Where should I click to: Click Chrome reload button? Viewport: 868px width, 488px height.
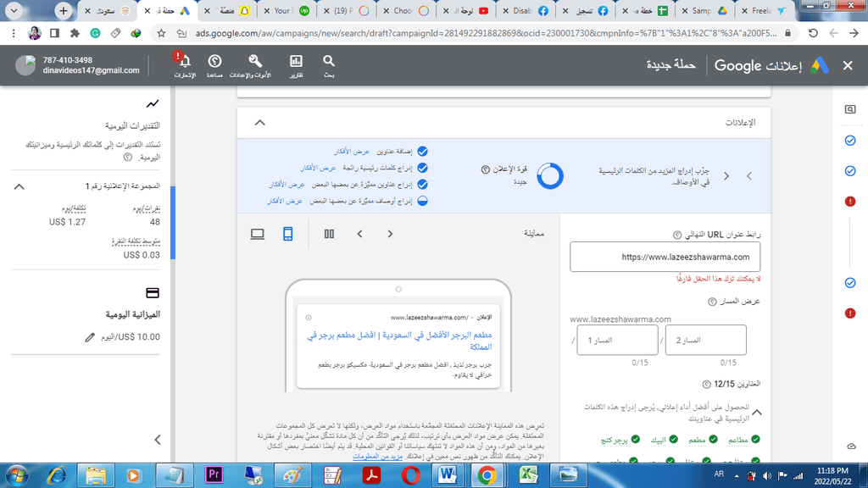[813, 33]
